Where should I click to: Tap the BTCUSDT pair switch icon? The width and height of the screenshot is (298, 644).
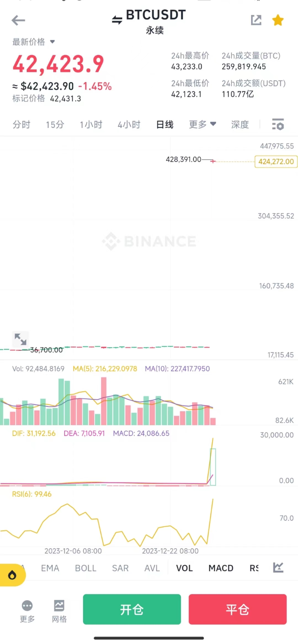coord(117,20)
